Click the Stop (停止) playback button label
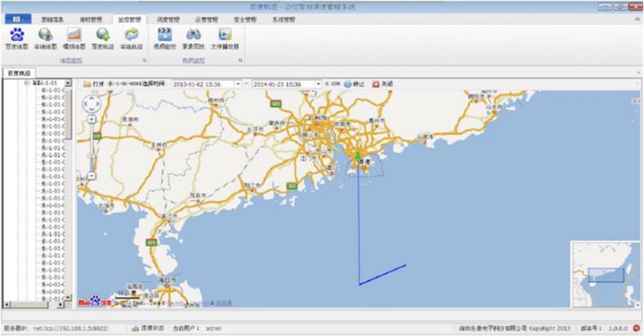 (x=359, y=84)
